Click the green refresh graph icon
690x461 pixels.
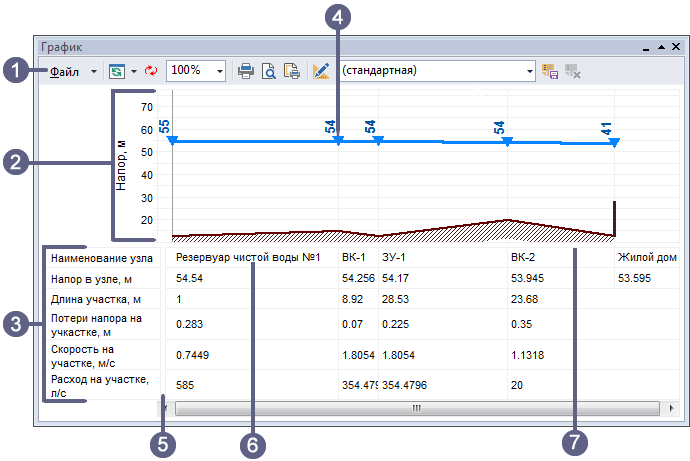[117, 71]
